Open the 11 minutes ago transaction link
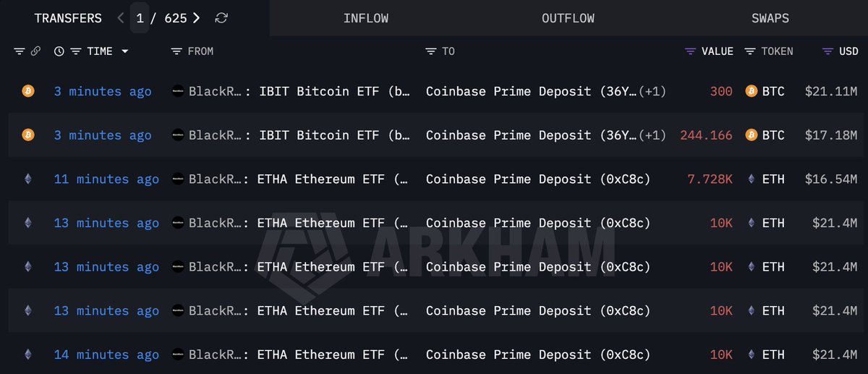 (106, 179)
